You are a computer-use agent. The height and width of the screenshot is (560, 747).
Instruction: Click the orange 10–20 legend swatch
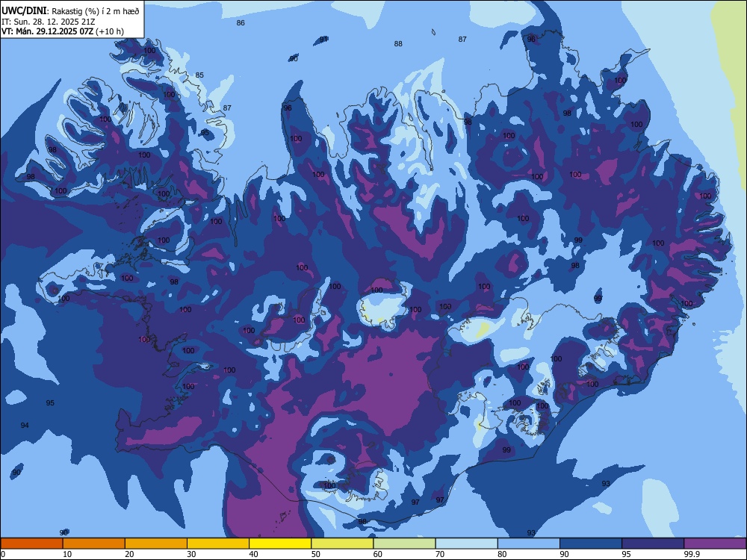pyautogui.click(x=94, y=544)
